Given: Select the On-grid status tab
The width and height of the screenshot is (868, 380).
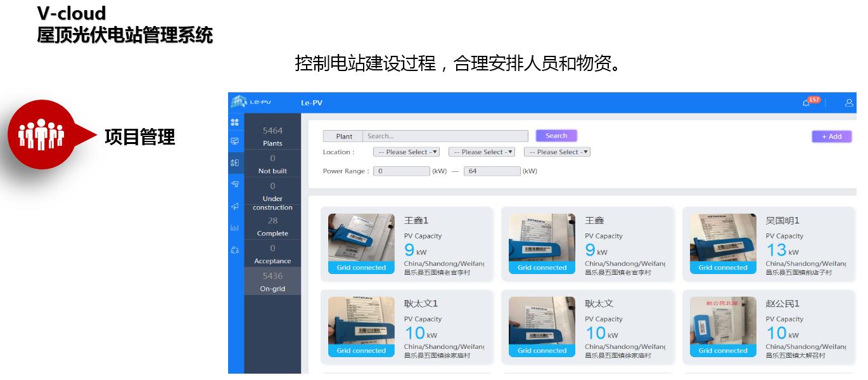Looking at the screenshot, I should pyautogui.click(x=272, y=282).
